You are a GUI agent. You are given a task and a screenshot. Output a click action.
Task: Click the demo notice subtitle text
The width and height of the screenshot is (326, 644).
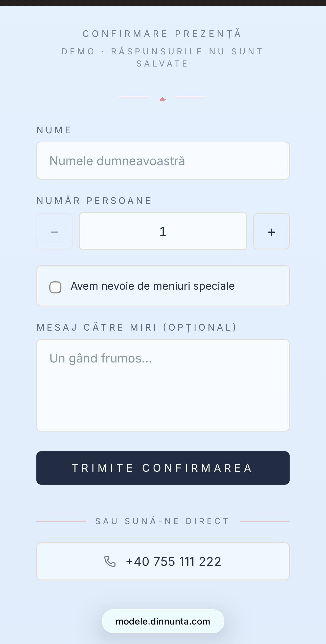162,57
